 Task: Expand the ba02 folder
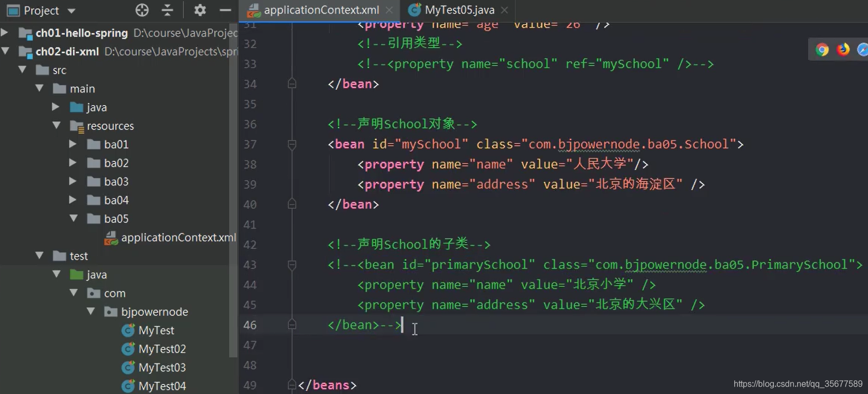(73, 163)
